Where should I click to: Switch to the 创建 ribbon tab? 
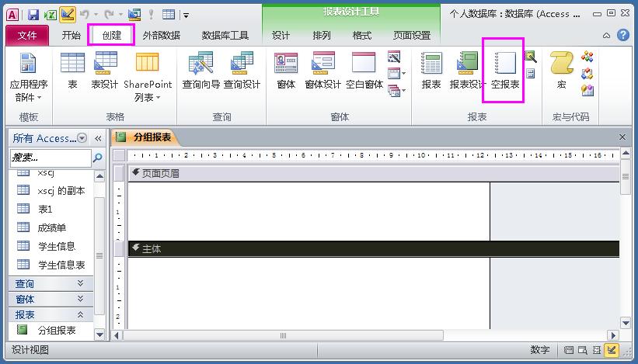[111, 36]
